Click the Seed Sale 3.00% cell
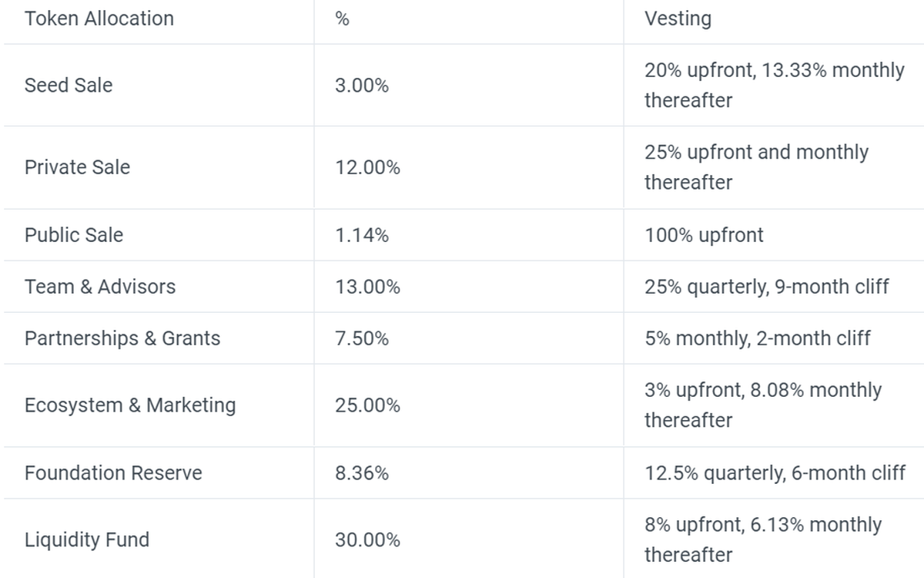This screenshot has width=924, height=578. (x=362, y=86)
